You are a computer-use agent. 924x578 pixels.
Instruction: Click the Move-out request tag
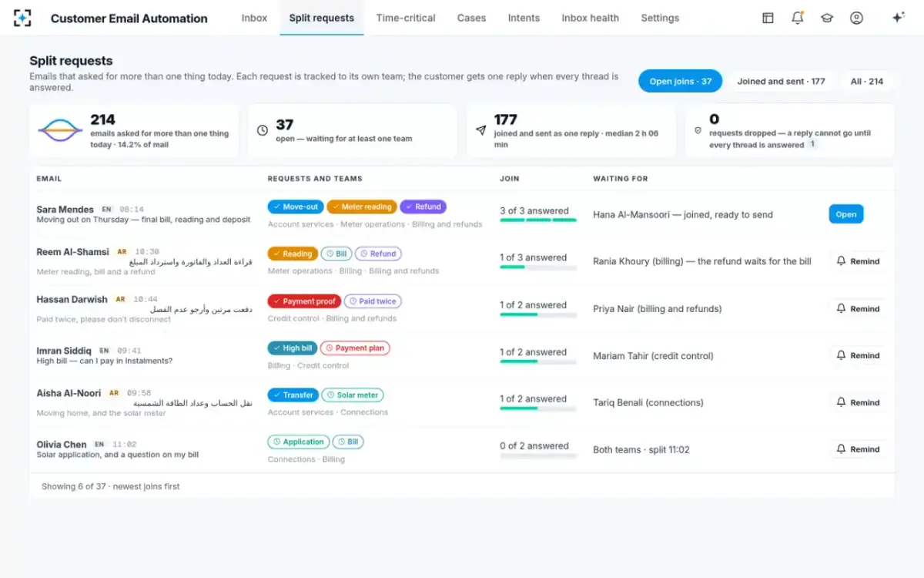tap(296, 207)
